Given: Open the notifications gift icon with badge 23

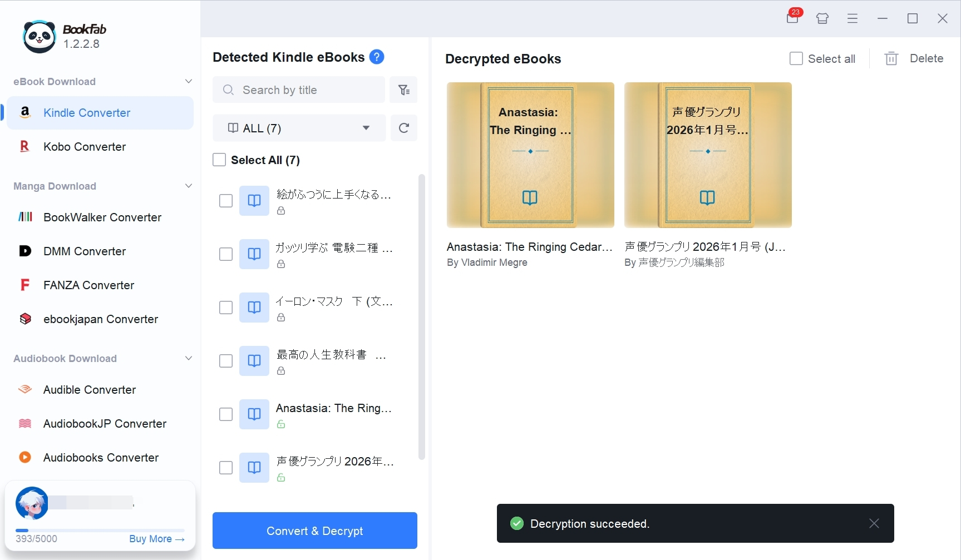Looking at the screenshot, I should pos(793,18).
